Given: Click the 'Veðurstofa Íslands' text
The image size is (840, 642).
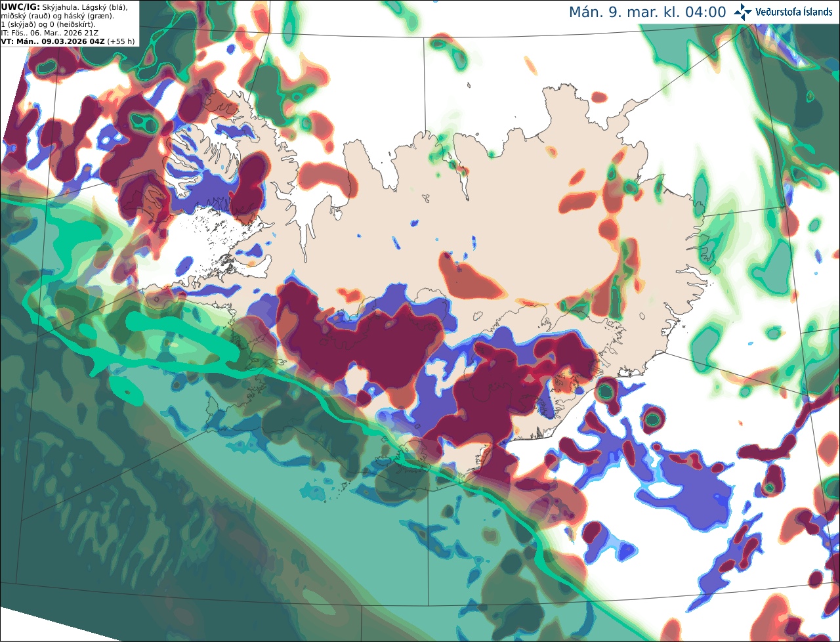Looking at the screenshot, I should [794, 12].
